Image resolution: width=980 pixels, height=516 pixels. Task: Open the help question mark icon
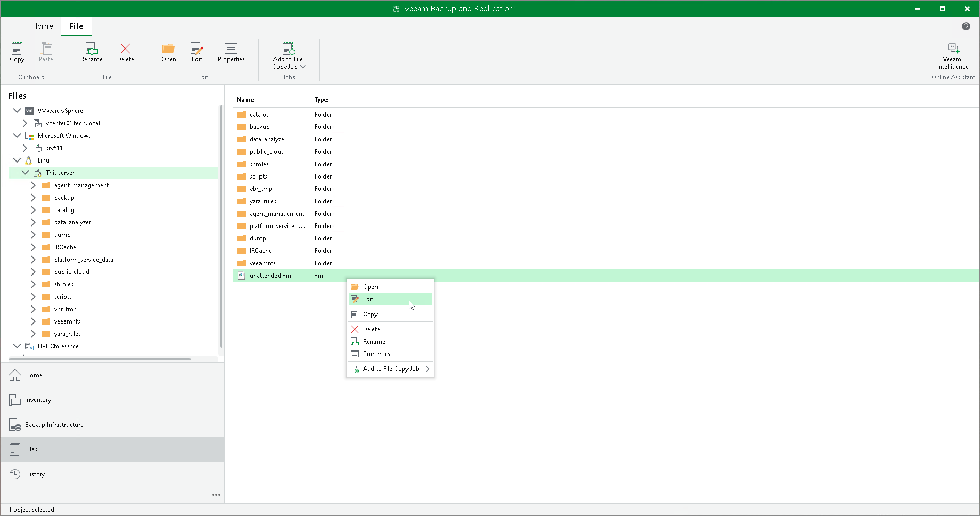[966, 26]
